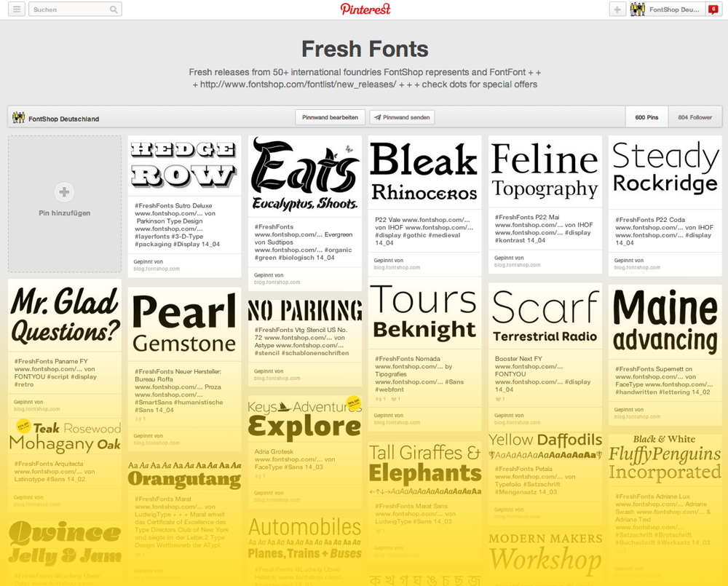Screen dimensions: 728x586
Task: Click the board description with fontshop.com URL
Action: click(365, 78)
